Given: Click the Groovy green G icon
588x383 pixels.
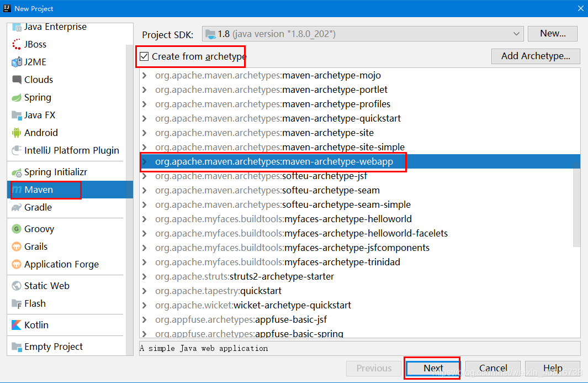Looking at the screenshot, I should (x=17, y=229).
